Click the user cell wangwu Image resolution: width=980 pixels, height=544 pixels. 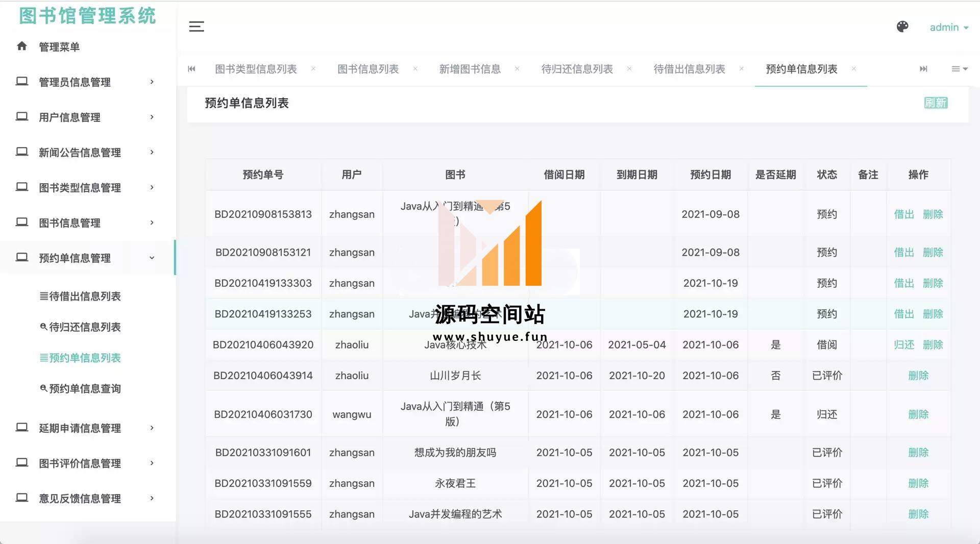click(x=352, y=414)
